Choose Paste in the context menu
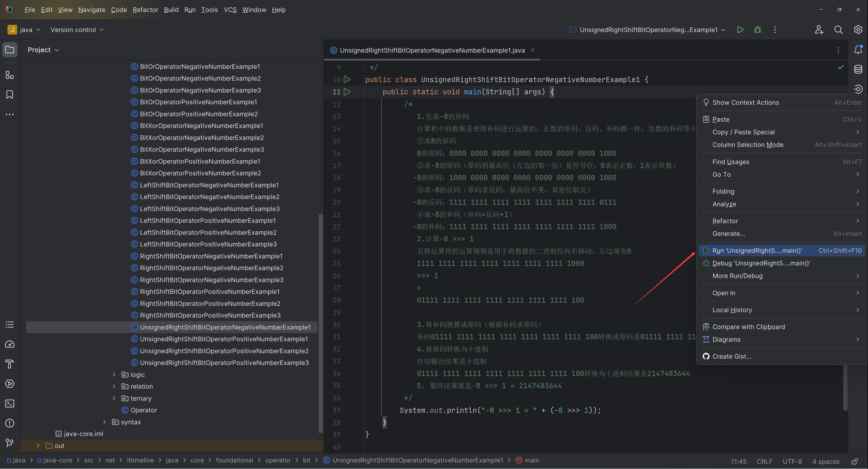This screenshot has height=469, width=868. pyautogui.click(x=782, y=119)
